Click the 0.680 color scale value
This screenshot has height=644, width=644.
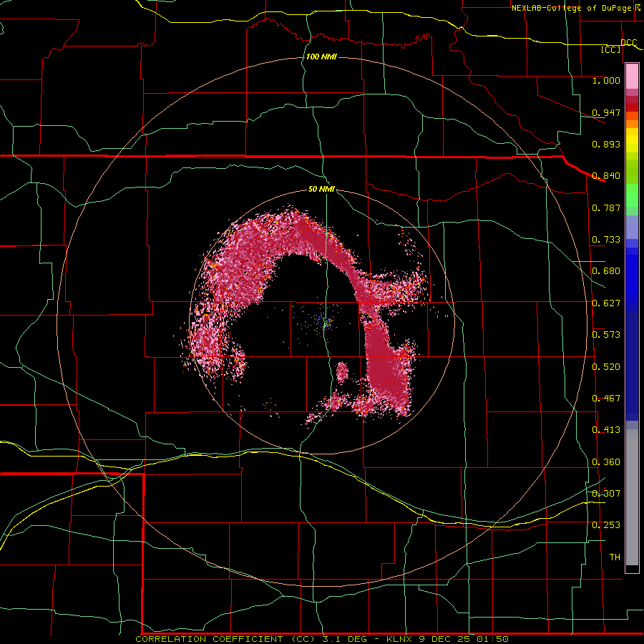pyautogui.click(x=606, y=271)
